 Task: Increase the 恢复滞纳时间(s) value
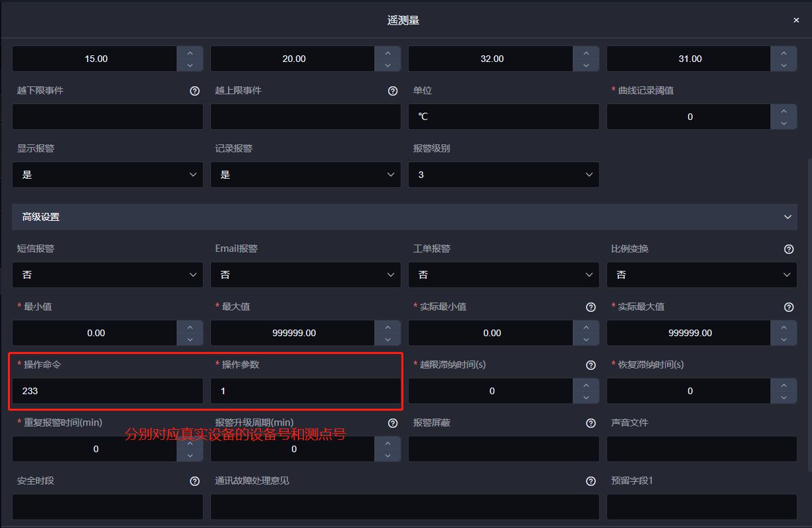tap(784, 385)
